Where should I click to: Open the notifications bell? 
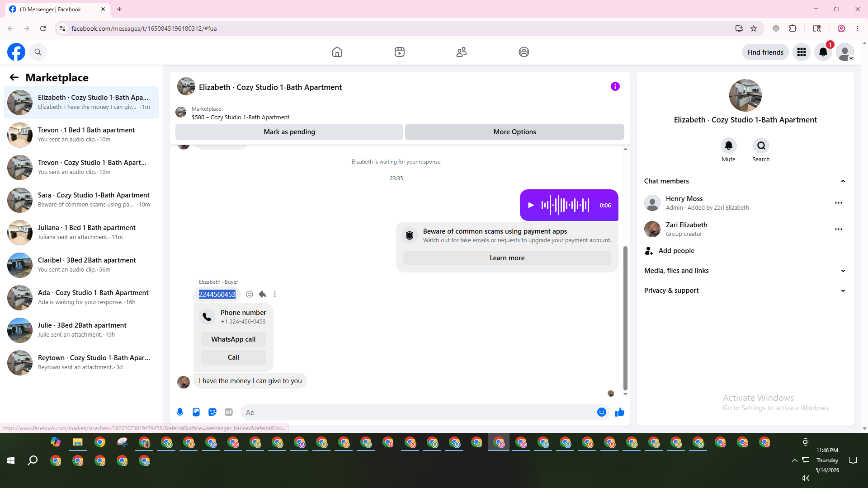point(823,52)
